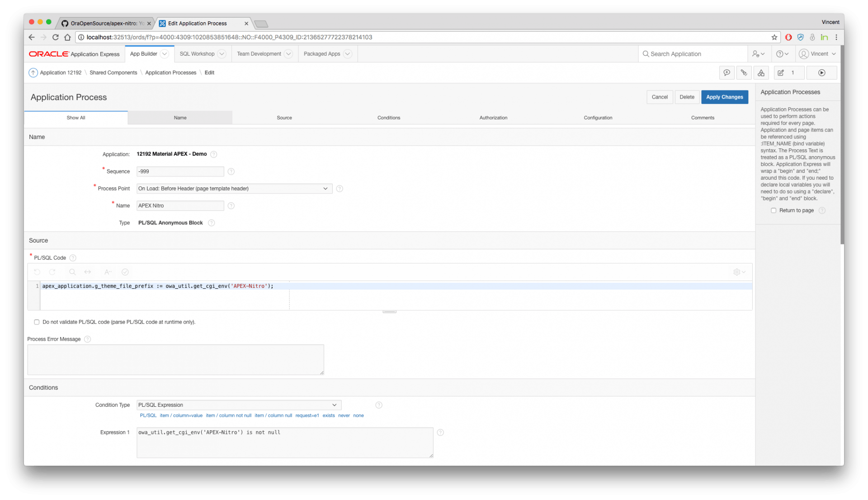Open the Process Point dropdown

(234, 189)
